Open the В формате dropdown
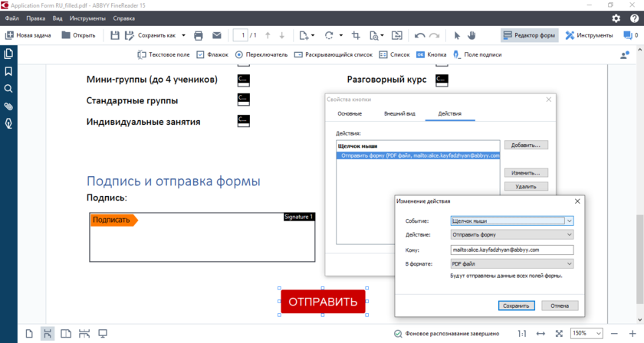Screen dimensions: 644x343 [570, 264]
